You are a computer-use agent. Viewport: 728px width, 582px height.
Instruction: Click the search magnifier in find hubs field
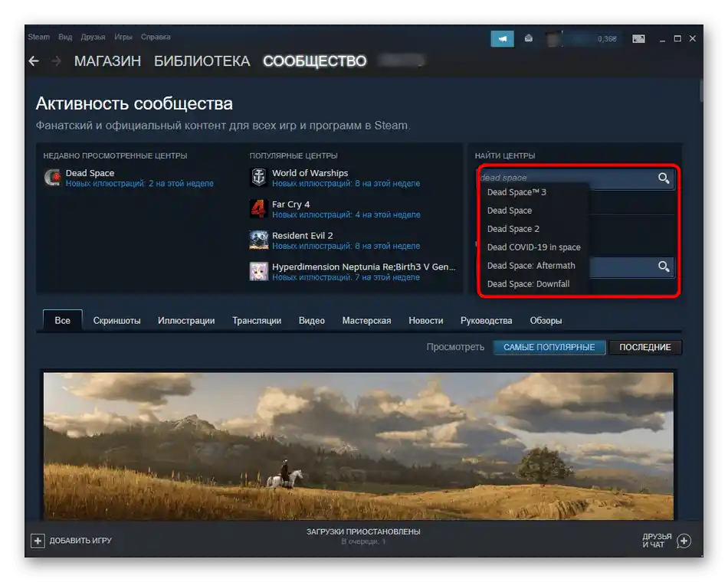(x=664, y=178)
